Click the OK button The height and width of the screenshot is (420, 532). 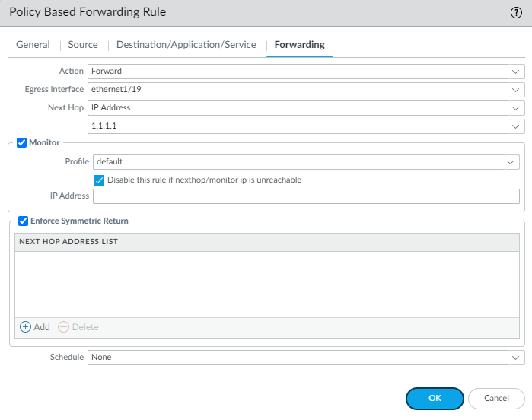coord(435,398)
